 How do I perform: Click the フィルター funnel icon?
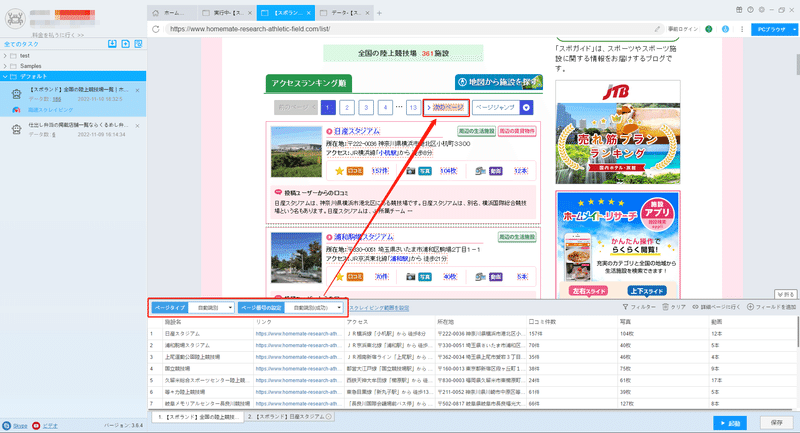coord(625,307)
